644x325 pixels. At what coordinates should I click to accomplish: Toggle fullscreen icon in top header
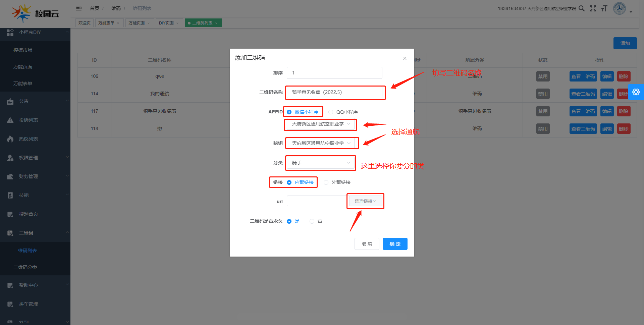[593, 8]
